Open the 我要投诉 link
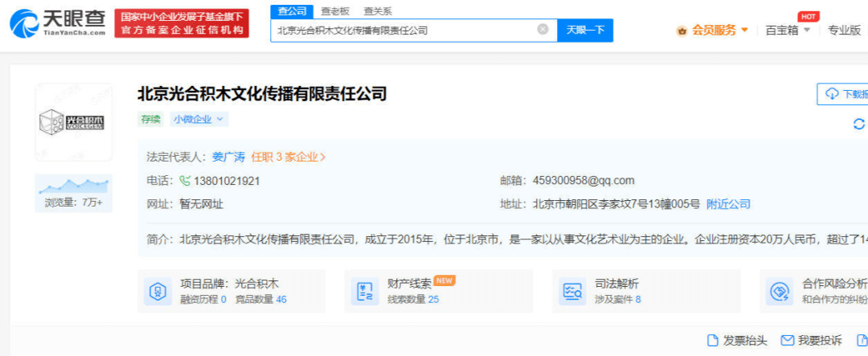This screenshot has height=356, width=868. 819,340
